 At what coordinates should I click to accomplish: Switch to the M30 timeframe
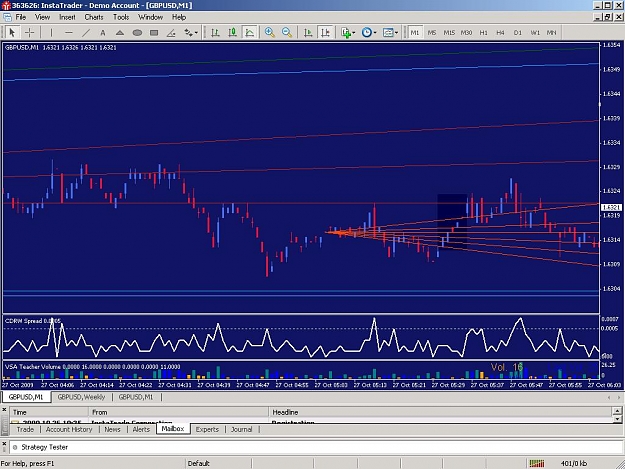coord(466,33)
